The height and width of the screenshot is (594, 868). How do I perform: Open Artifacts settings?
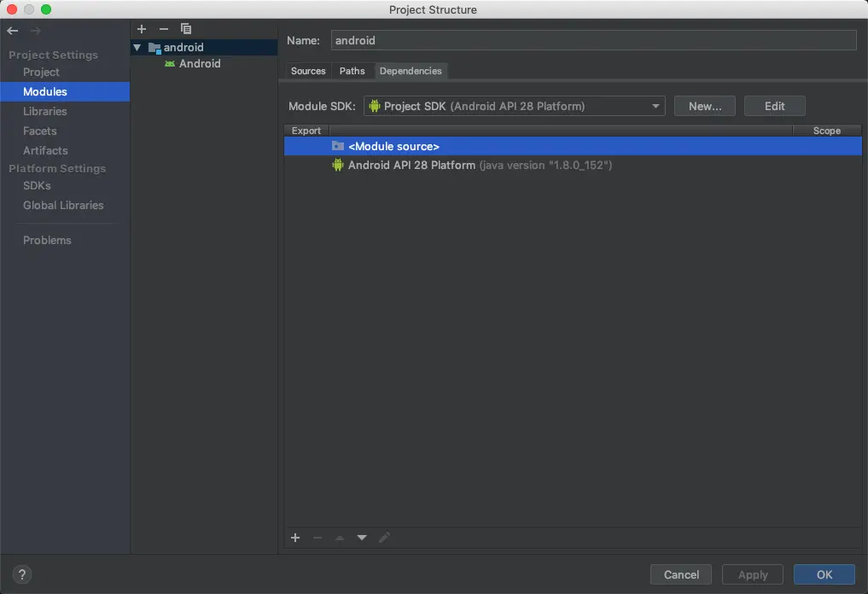coord(45,150)
